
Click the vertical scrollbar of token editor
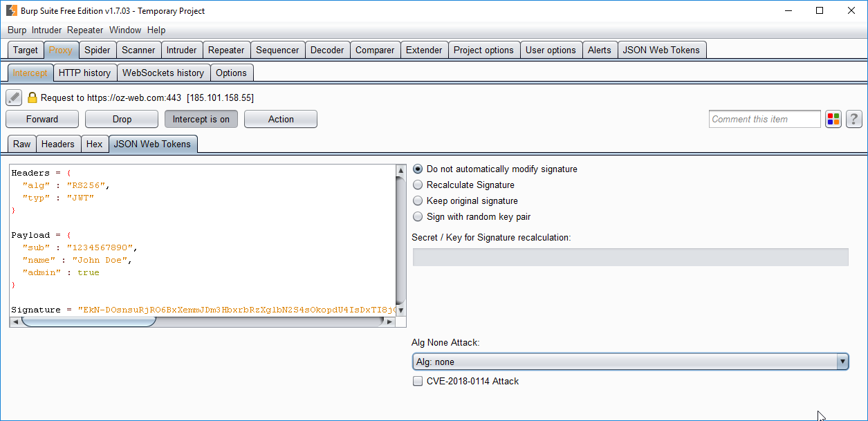pos(401,240)
